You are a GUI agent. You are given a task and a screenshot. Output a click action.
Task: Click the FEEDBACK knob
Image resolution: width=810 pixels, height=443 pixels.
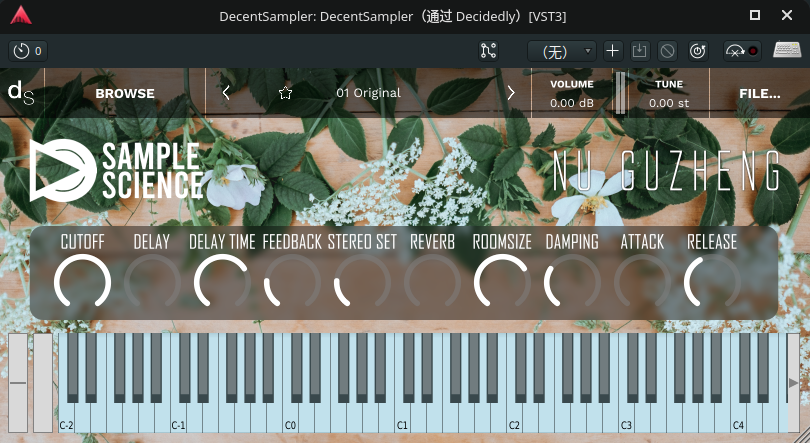click(292, 281)
